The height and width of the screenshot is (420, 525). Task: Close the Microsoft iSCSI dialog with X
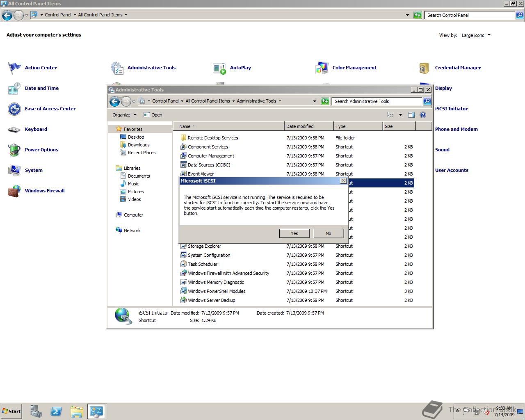tap(344, 181)
